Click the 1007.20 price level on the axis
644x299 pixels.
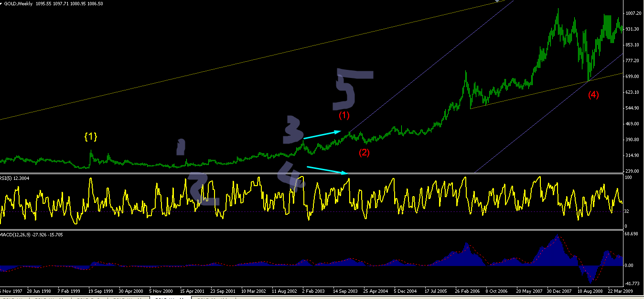point(633,13)
